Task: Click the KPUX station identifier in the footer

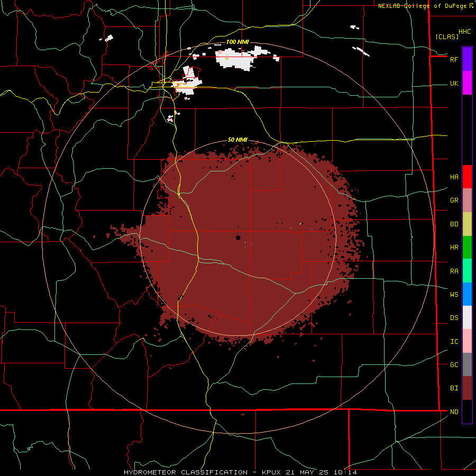Action: click(272, 472)
